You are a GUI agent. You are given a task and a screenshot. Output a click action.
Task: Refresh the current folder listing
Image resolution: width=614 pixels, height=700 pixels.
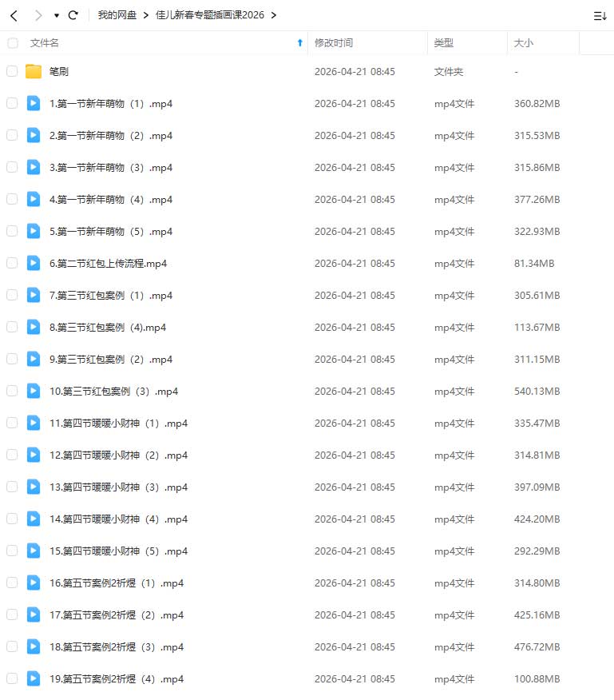[x=73, y=15]
